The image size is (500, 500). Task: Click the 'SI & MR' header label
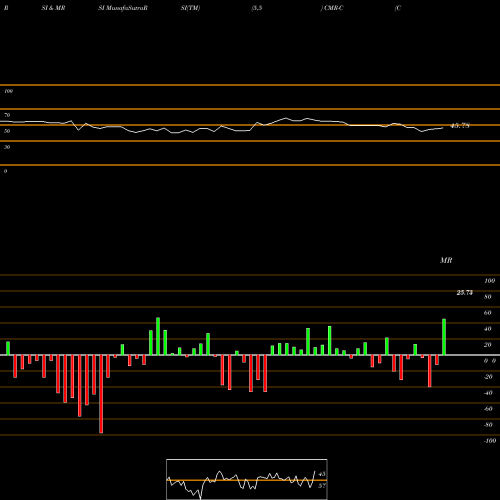point(53,8)
